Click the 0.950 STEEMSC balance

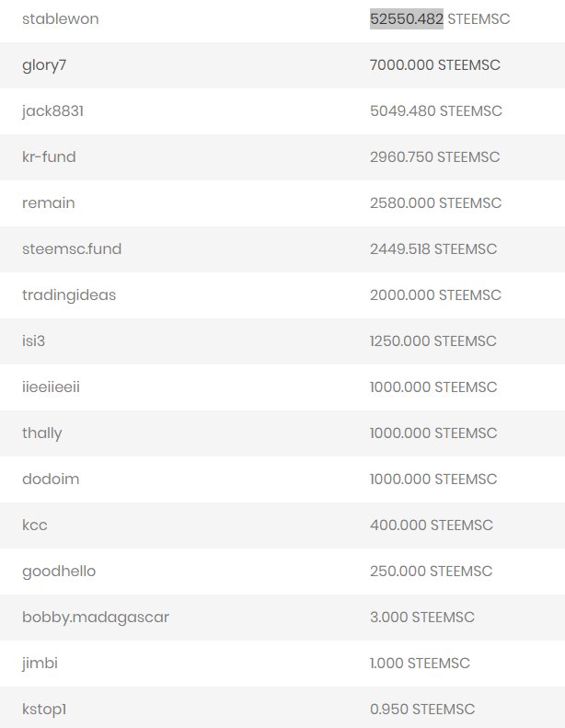[422, 709]
